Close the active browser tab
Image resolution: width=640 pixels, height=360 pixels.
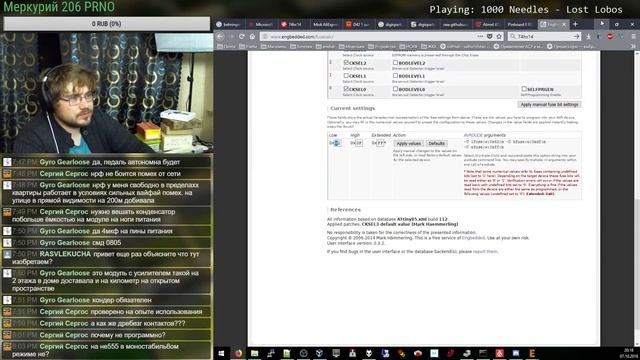point(564,24)
